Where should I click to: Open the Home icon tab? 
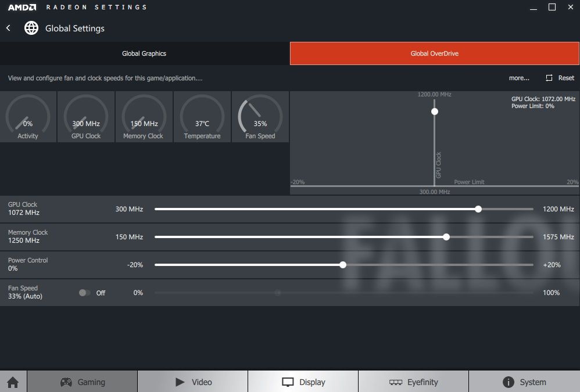[13, 382]
